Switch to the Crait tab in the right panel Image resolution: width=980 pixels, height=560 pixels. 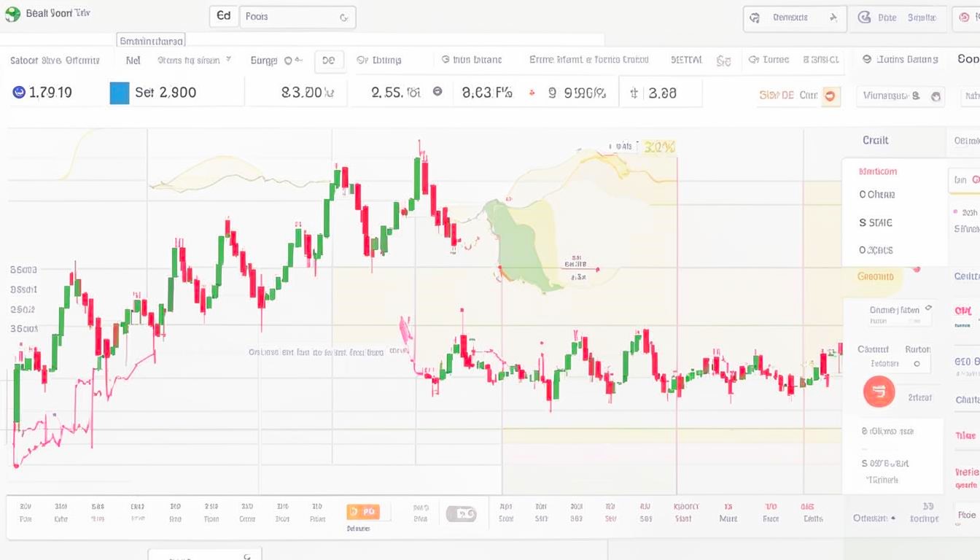coord(875,140)
